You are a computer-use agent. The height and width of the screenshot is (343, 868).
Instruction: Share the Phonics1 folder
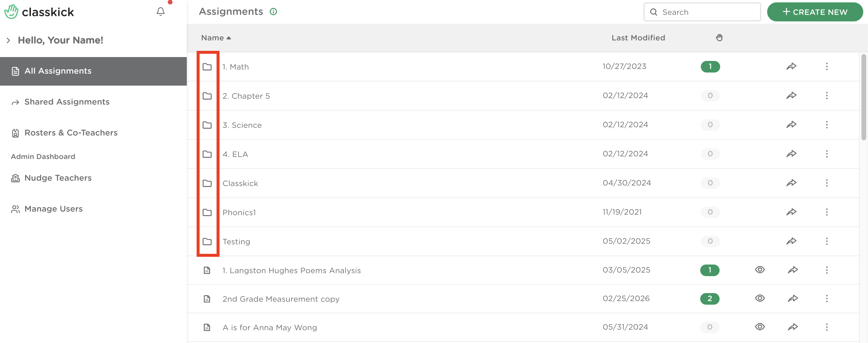(792, 212)
